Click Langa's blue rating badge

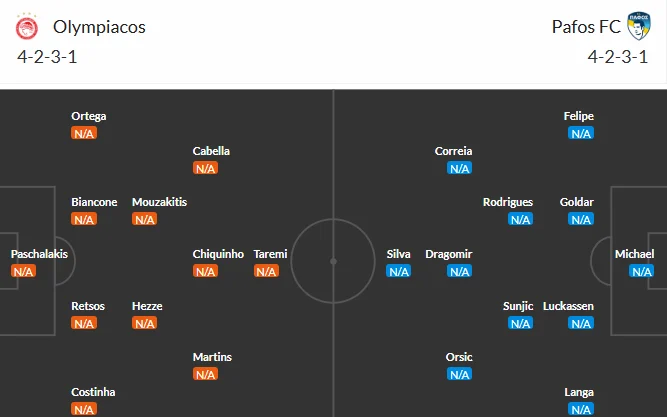tap(581, 409)
